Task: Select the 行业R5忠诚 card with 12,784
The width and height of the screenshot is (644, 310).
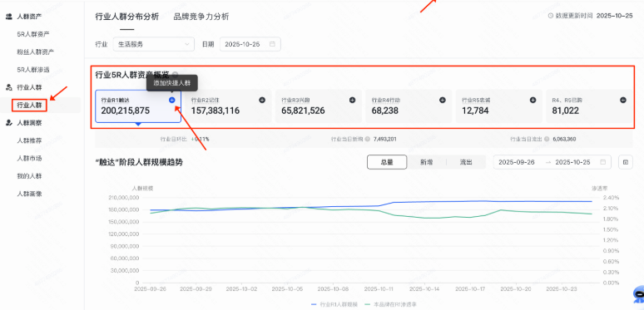Action: [x=498, y=106]
